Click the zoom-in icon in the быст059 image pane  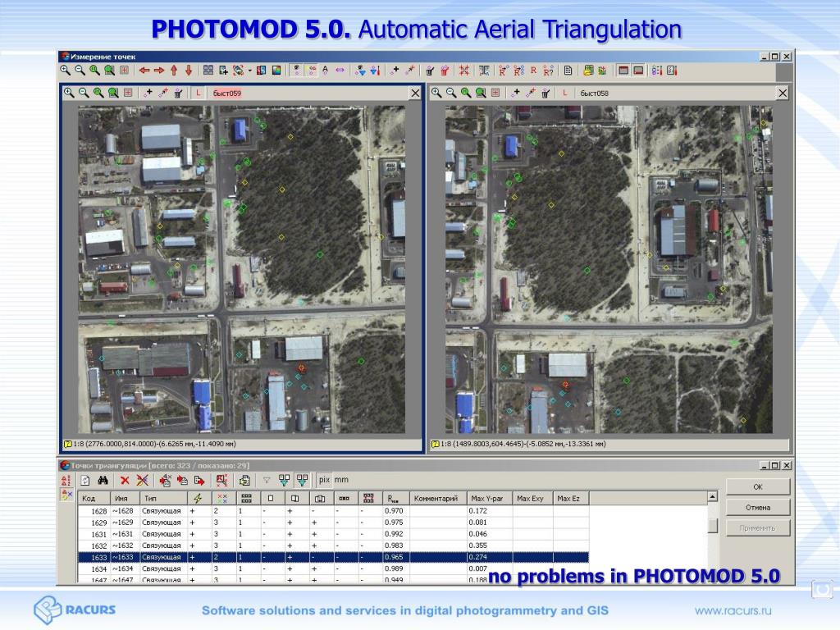pyautogui.click(x=69, y=93)
